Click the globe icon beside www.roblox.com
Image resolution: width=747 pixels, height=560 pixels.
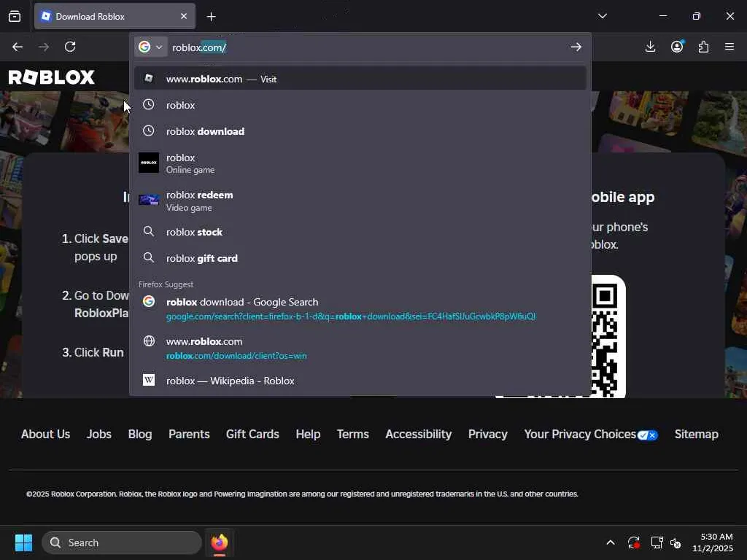(x=149, y=341)
